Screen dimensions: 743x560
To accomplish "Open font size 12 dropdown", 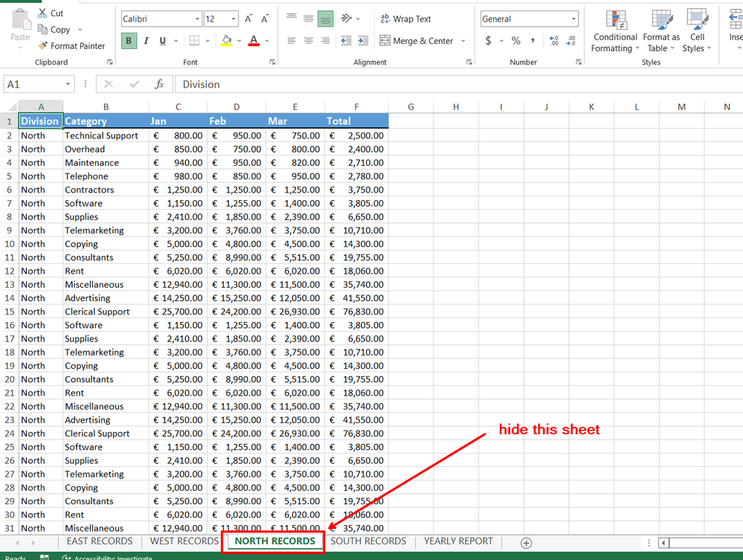I will 234,19.
